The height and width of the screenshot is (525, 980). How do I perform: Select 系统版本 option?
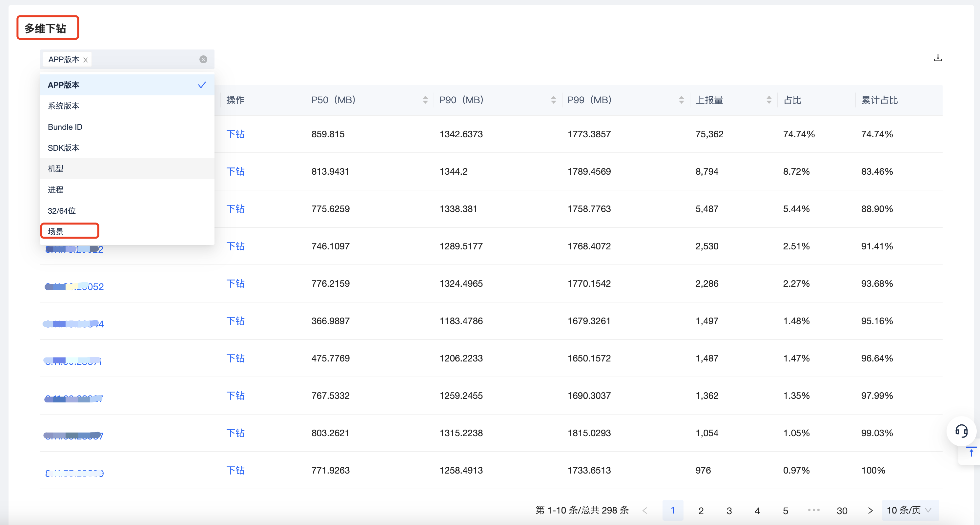[127, 106]
